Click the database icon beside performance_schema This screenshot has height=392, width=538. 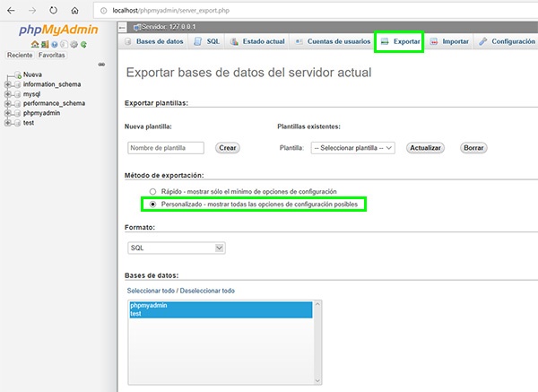[18, 104]
